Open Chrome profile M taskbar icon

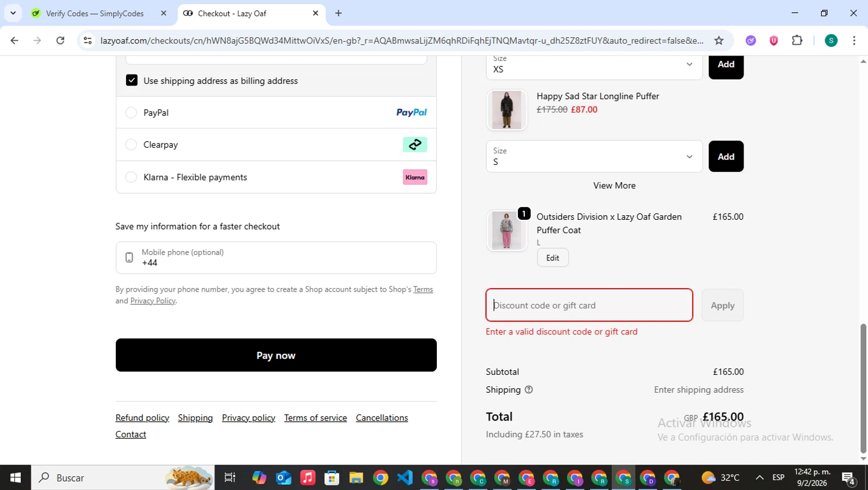(x=502, y=478)
